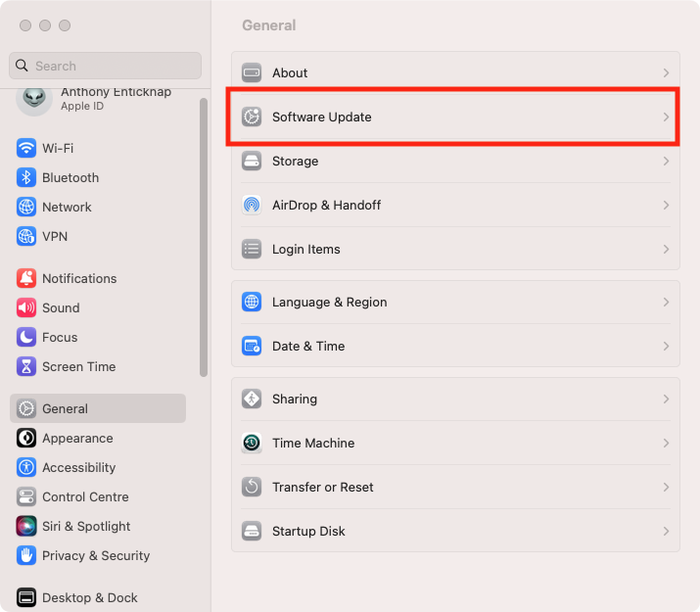
Task: Open the Storage label
Action: click(295, 162)
